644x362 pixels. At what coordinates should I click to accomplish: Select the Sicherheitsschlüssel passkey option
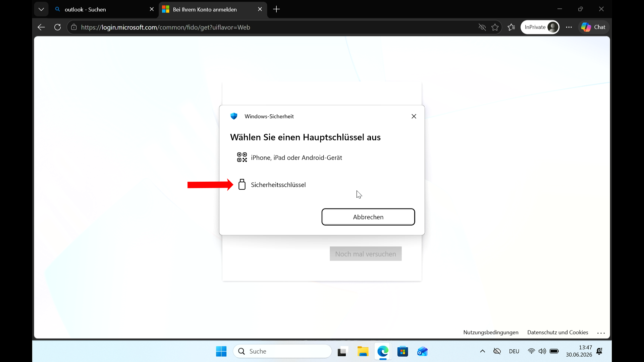coord(322,185)
